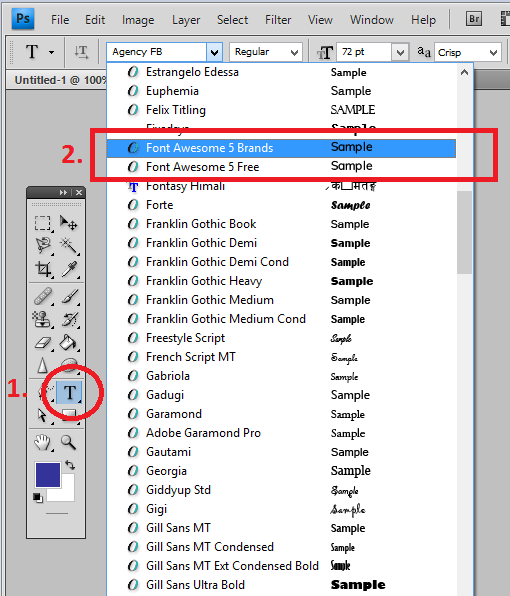The height and width of the screenshot is (596, 510).
Task: Select the Zoom magnifier tool
Action: coord(69,442)
